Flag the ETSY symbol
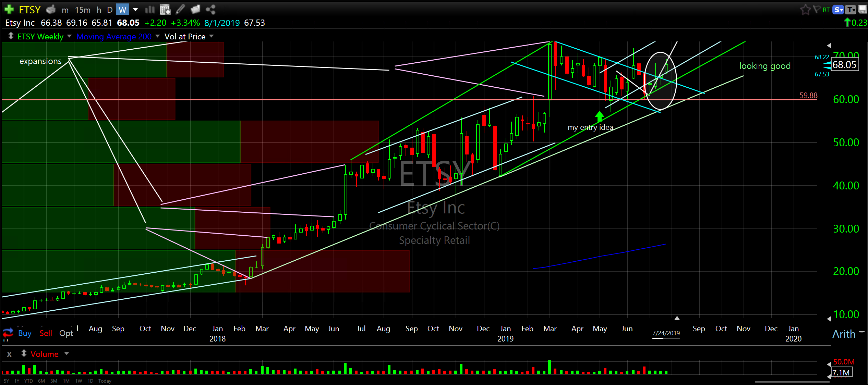This screenshot has width=868, height=385. pos(817,9)
